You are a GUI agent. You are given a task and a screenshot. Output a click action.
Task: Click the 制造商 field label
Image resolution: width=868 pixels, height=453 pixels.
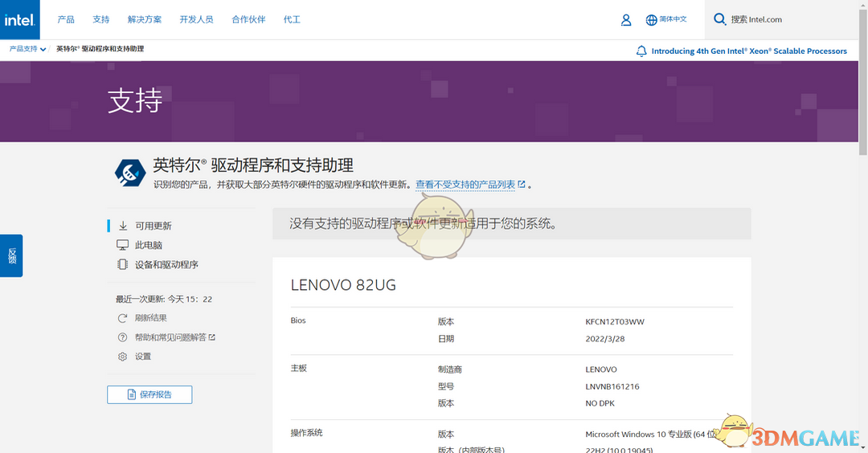(x=450, y=369)
